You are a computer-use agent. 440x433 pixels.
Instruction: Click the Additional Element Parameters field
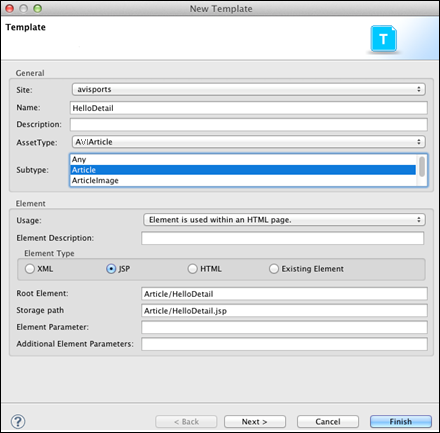(x=284, y=344)
